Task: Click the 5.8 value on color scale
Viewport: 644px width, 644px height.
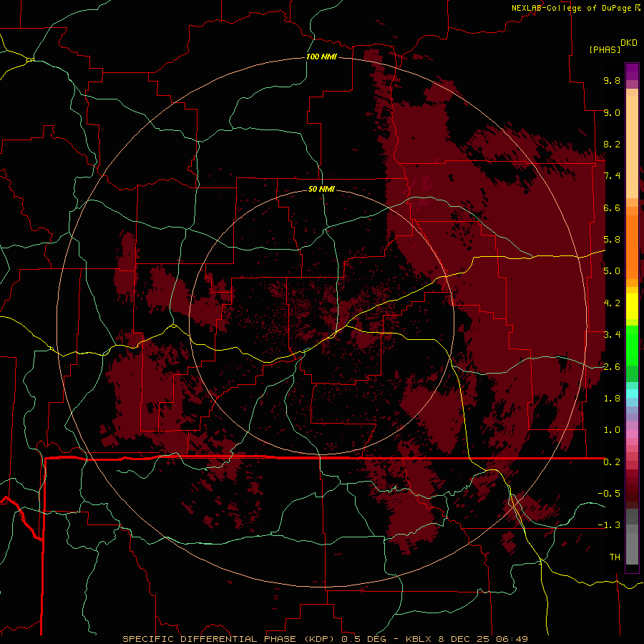Action: click(612, 240)
